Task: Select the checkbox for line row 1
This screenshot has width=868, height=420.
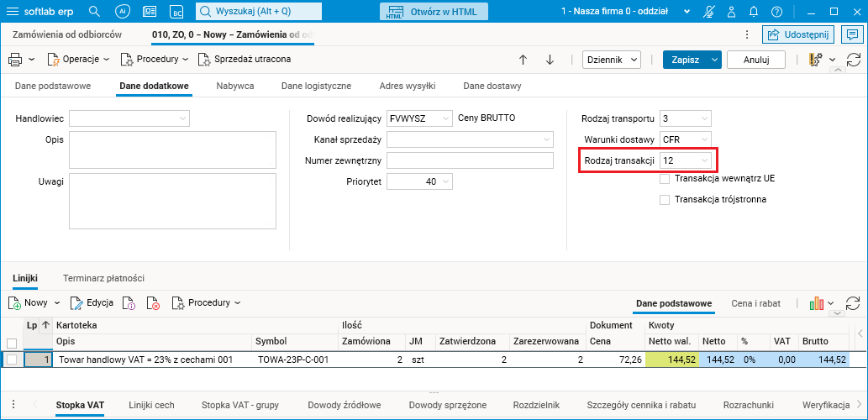Action: [12, 360]
